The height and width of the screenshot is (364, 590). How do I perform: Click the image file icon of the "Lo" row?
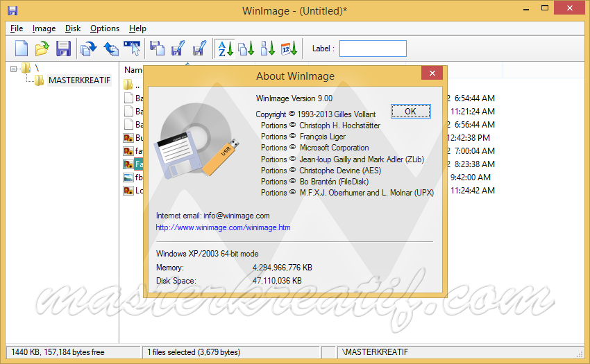click(x=128, y=190)
